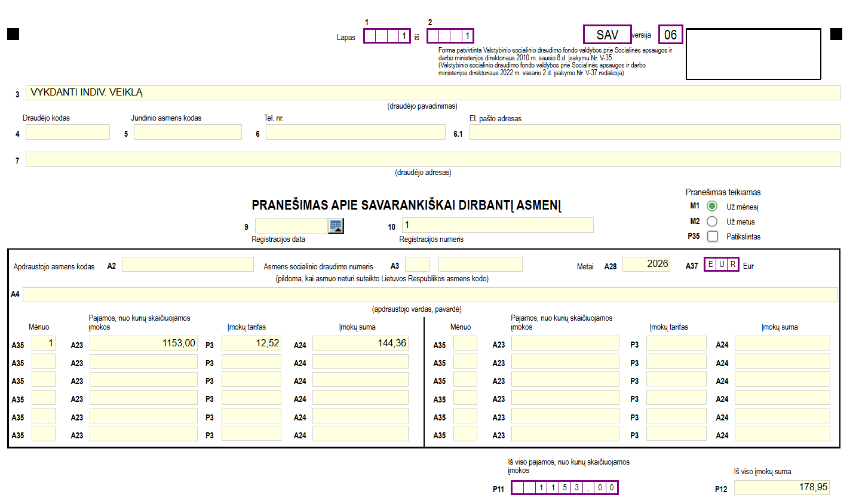Image resolution: width=859 pixels, height=504 pixels.
Task: Click the registration number field containing 1
Action: point(497,225)
